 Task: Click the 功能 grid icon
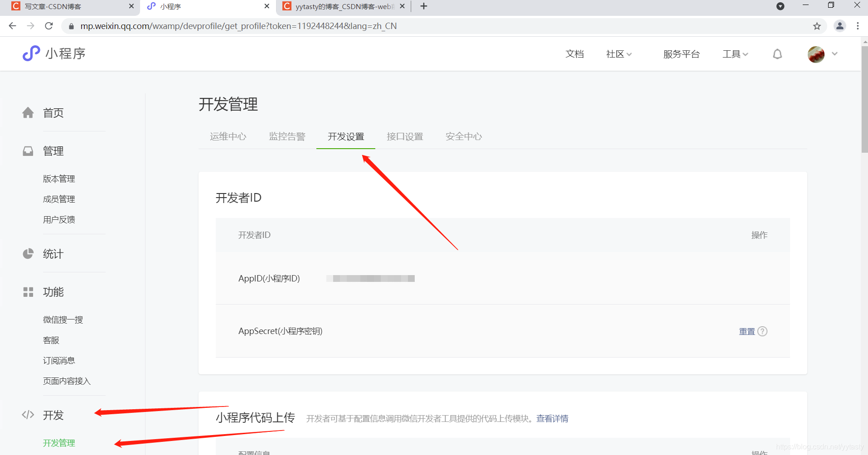click(28, 292)
